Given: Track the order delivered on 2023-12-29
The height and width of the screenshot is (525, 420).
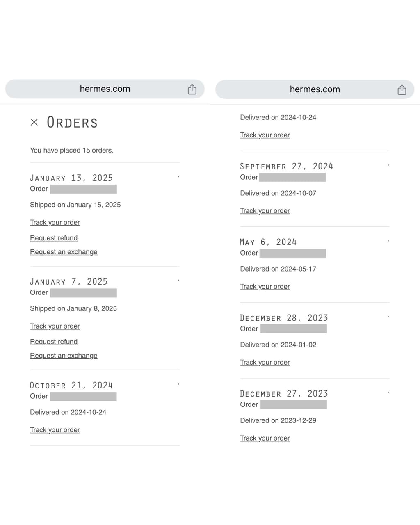Looking at the screenshot, I should [x=265, y=438].
